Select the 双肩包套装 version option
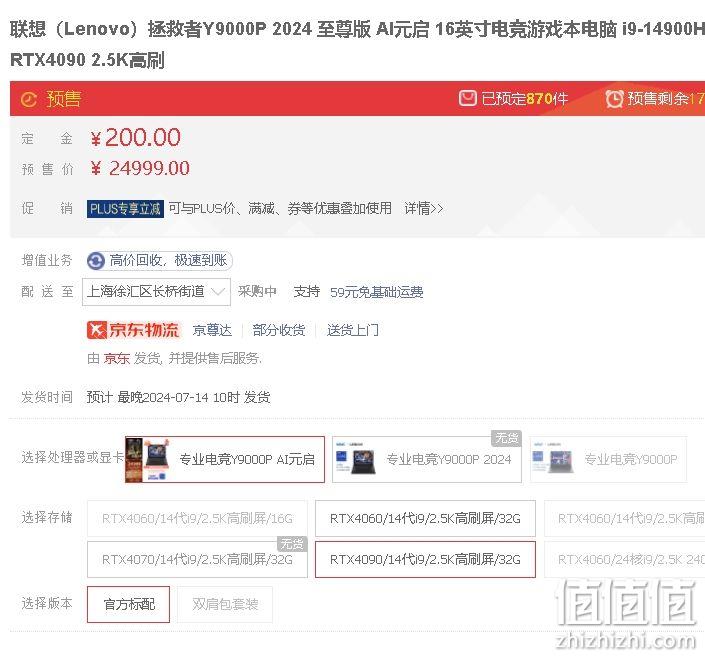The width and height of the screenshot is (705, 658). click(225, 604)
